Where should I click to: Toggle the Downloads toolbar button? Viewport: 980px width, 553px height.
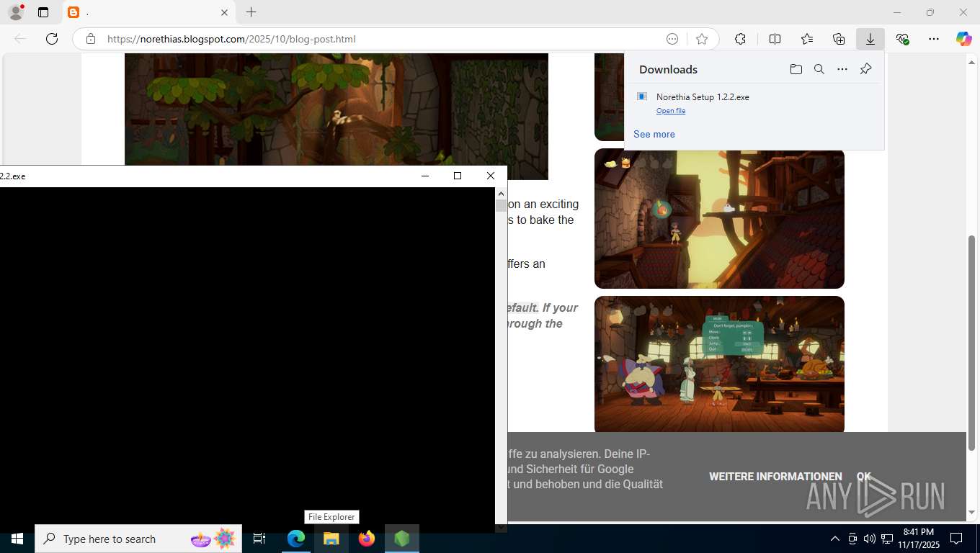click(870, 39)
